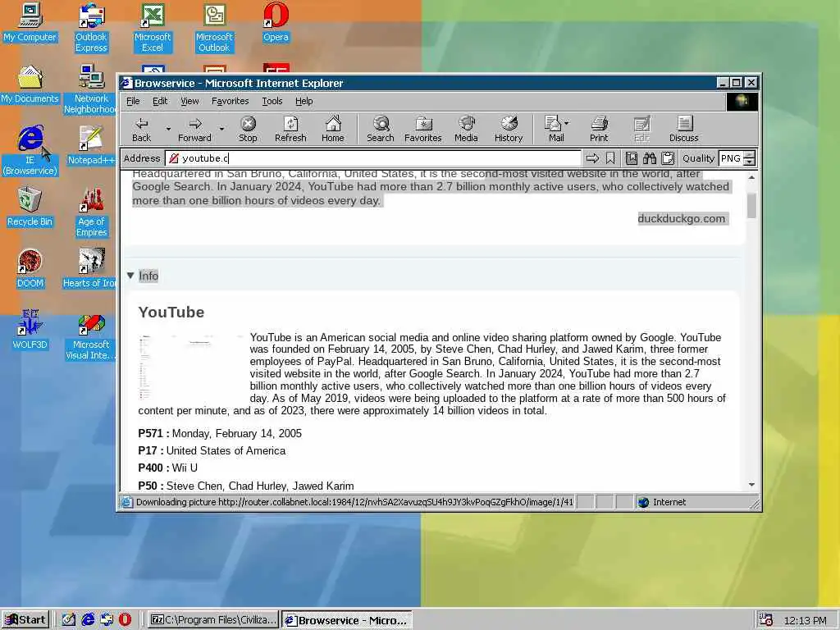The width and height of the screenshot is (840, 630).
Task: Open the Edit menu
Action: [160, 101]
